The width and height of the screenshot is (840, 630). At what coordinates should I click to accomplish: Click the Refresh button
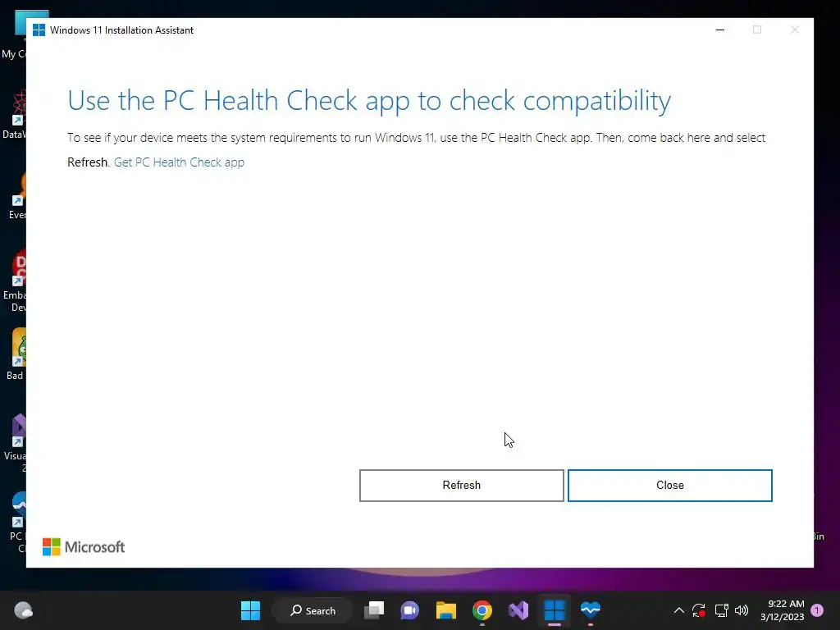click(x=461, y=486)
